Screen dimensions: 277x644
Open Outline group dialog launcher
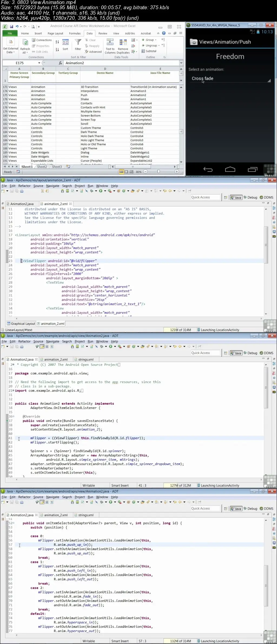164,57
